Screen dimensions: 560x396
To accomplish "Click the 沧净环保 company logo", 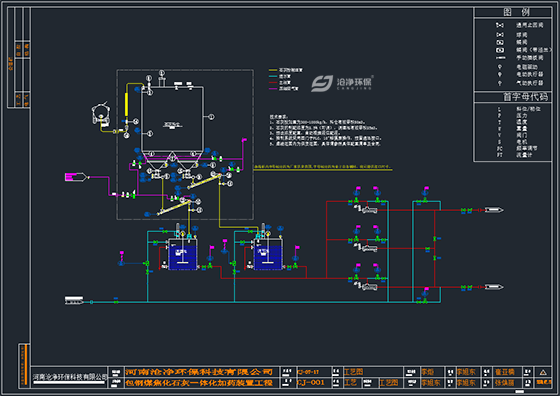I will [342, 83].
